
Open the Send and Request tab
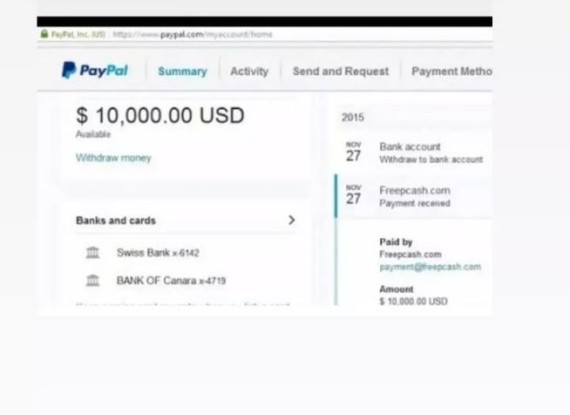[341, 71]
